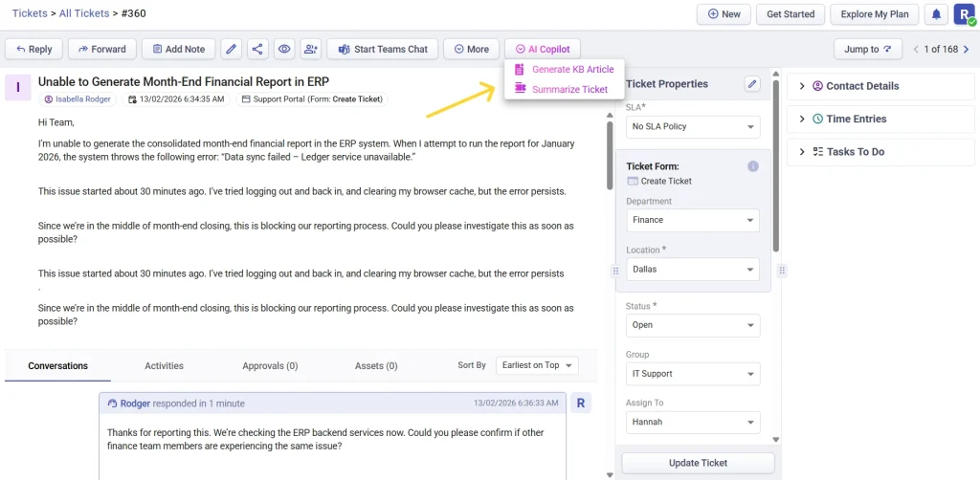Click Tickets breadcrumb link

[x=30, y=13]
